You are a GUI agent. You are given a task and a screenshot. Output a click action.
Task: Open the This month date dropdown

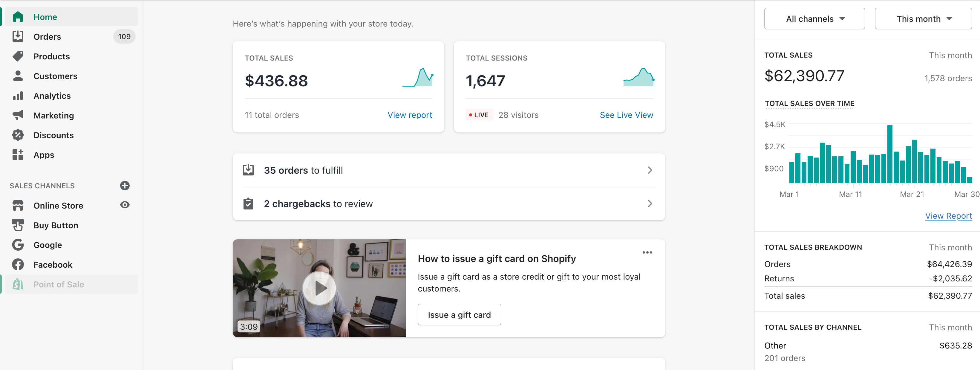click(x=923, y=18)
